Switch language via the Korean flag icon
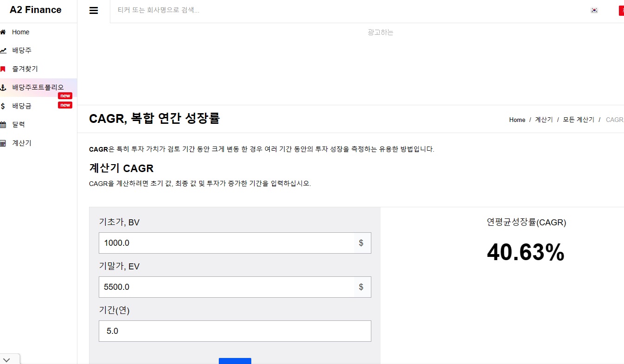624x364 pixels. point(594,10)
